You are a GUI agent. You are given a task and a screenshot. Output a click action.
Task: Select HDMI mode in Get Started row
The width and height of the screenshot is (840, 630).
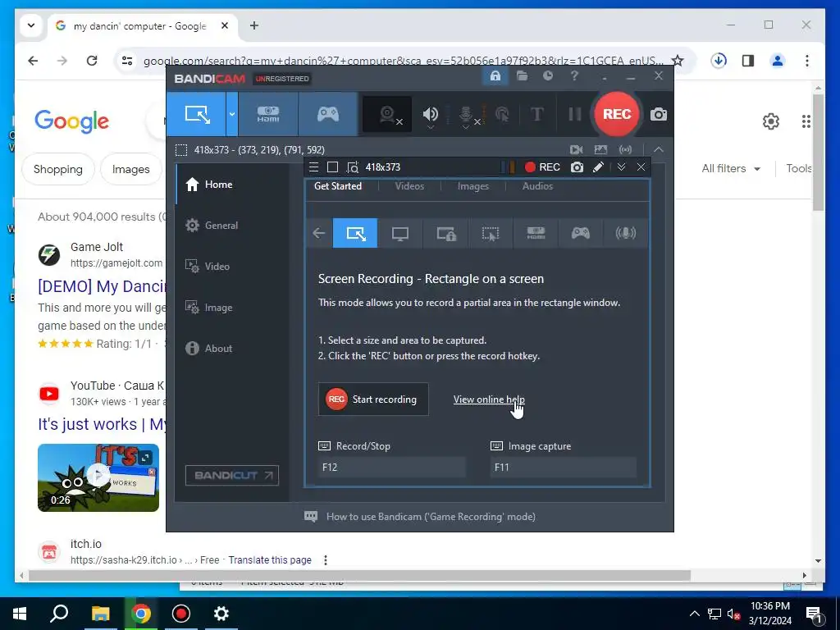pyautogui.click(x=536, y=233)
